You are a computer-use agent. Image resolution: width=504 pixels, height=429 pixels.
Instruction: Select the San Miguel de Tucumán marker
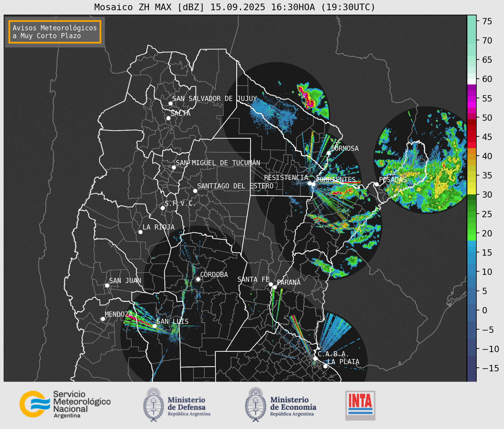pos(174,167)
